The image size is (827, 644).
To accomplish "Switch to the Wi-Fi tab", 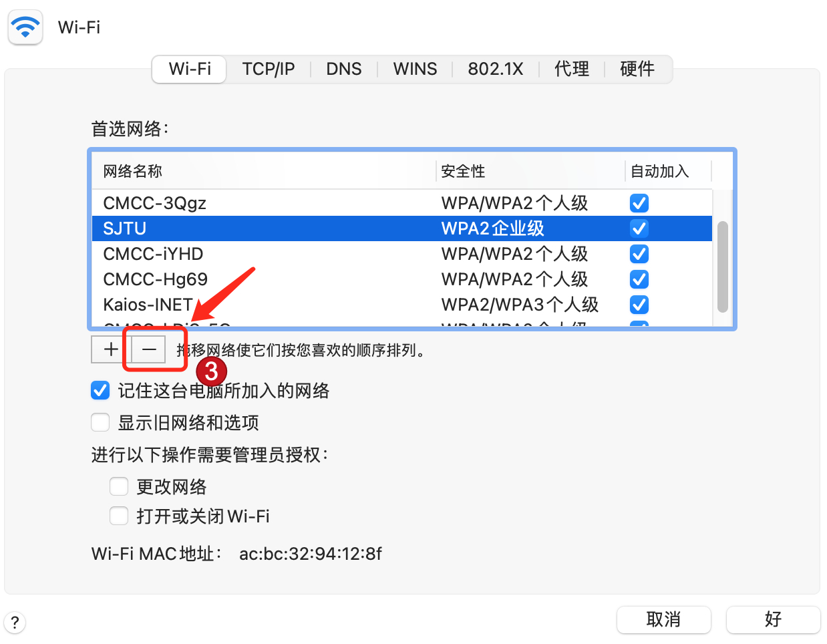I will (x=190, y=69).
